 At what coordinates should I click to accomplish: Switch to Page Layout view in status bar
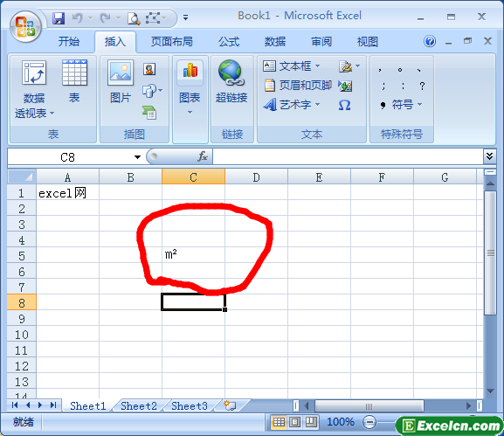pyautogui.click(x=295, y=421)
